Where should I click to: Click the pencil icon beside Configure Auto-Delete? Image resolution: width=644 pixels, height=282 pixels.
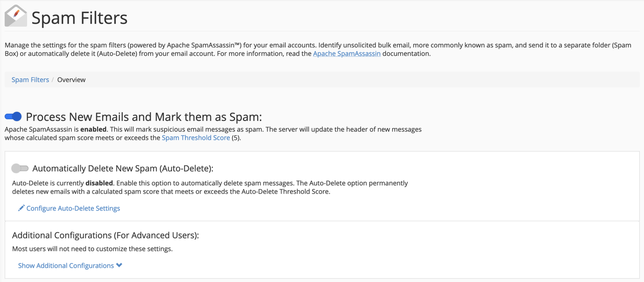point(21,208)
